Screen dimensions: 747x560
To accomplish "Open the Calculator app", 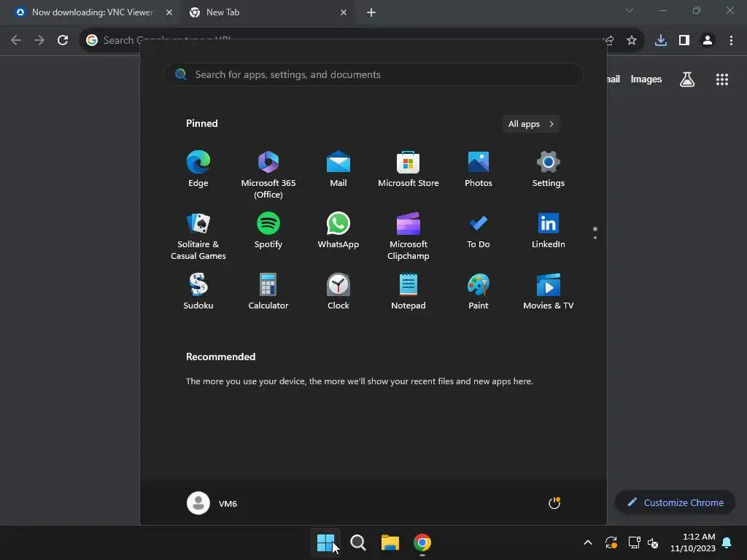I will tap(268, 292).
